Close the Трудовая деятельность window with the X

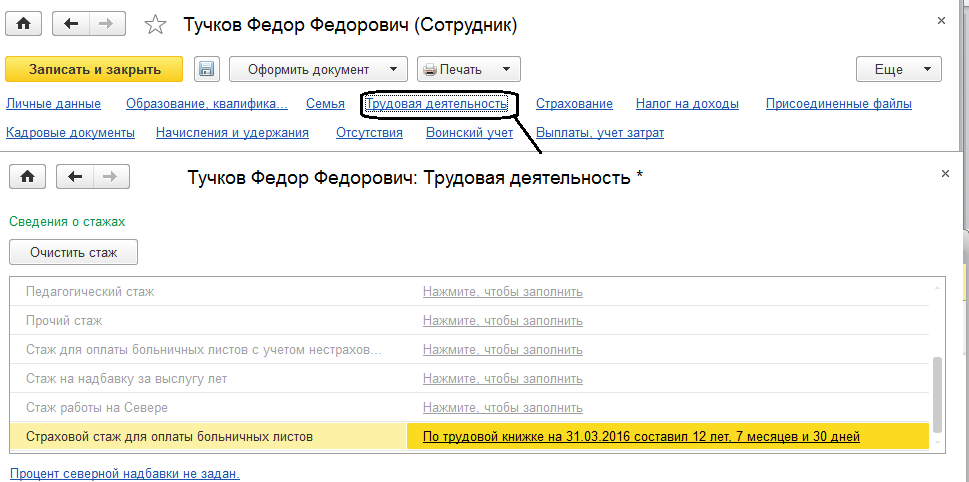945,174
